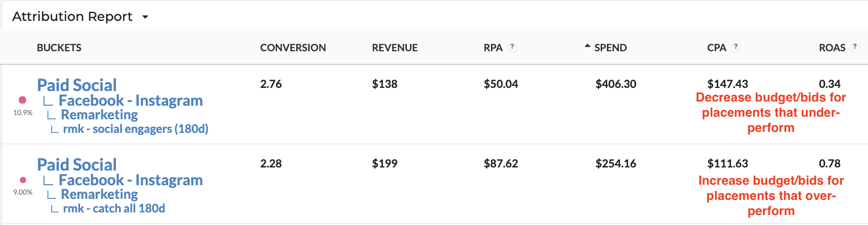
Task: Click the SPEND column header label
Action: coord(611,48)
